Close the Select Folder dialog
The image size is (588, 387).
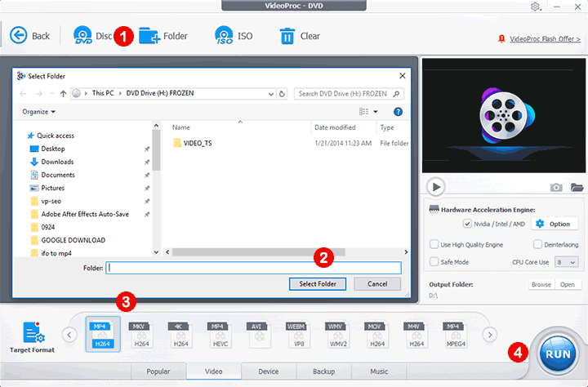[403, 76]
